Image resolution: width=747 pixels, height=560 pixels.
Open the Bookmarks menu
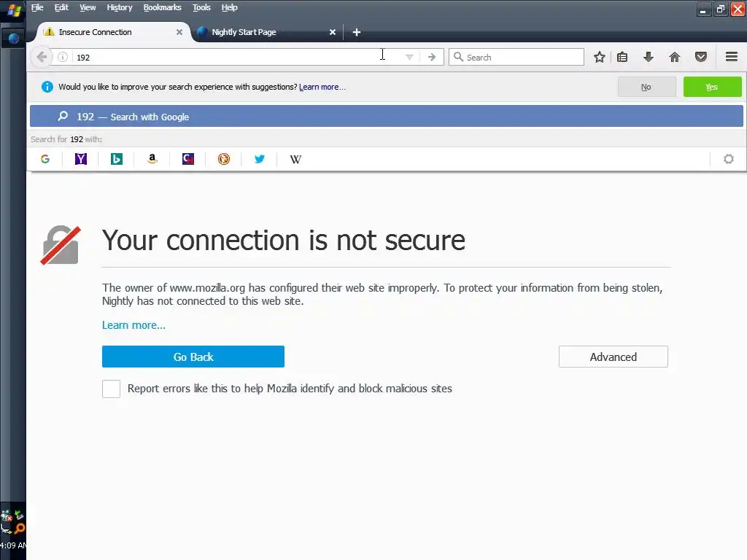162,7
